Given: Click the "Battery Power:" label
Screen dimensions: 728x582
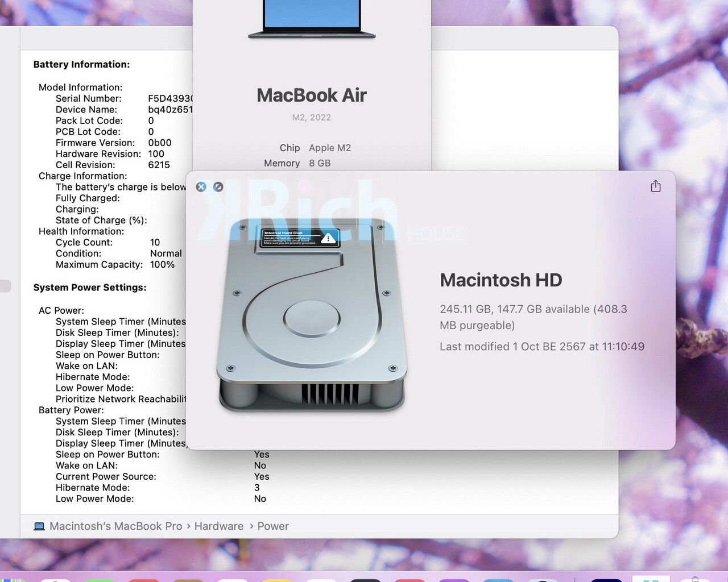Looking at the screenshot, I should point(71,410).
